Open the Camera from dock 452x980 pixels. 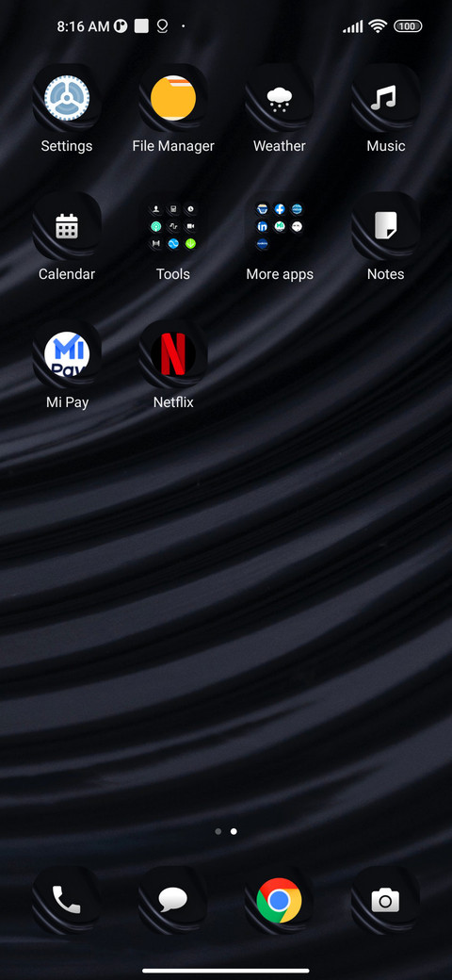coord(385,901)
